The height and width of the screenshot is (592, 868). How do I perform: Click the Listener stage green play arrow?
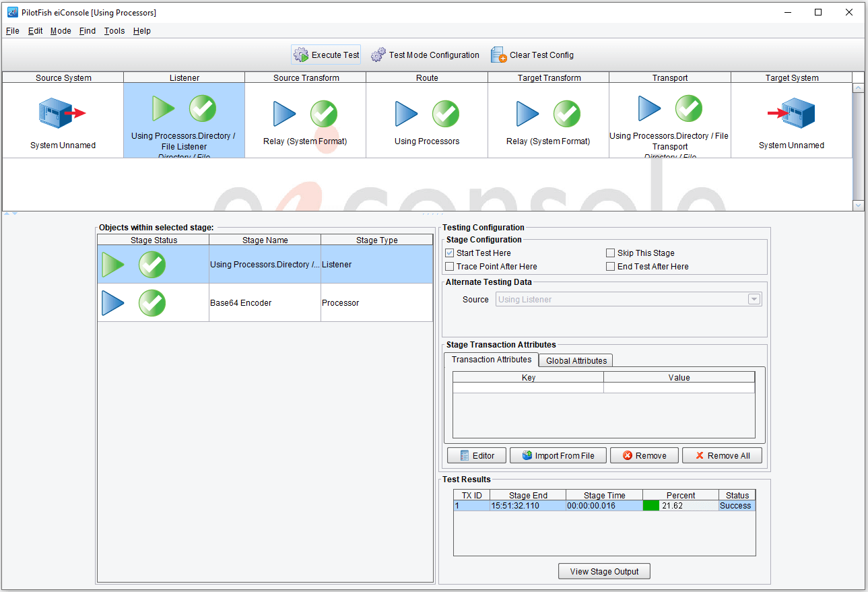point(164,108)
